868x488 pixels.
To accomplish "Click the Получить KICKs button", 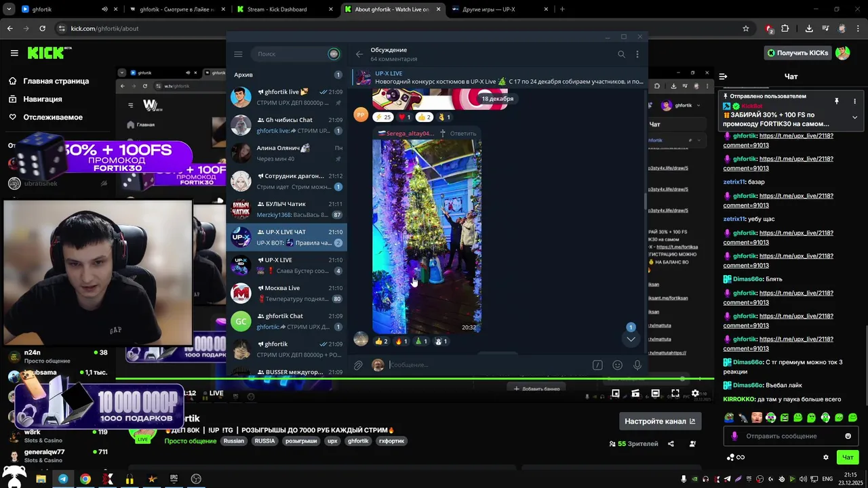I will [797, 53].
